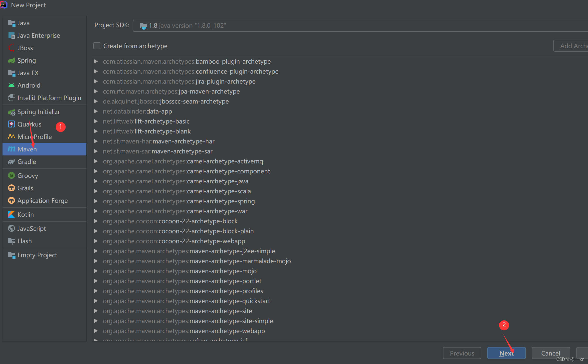Click the JBoss red dots icon
588x364 pixels.
[x=11, y=48]
